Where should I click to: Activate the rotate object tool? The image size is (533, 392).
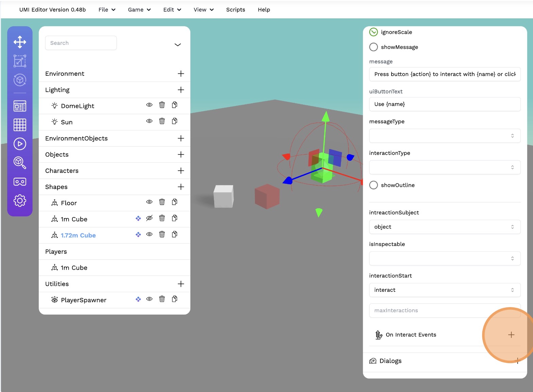tap(20, 80)
